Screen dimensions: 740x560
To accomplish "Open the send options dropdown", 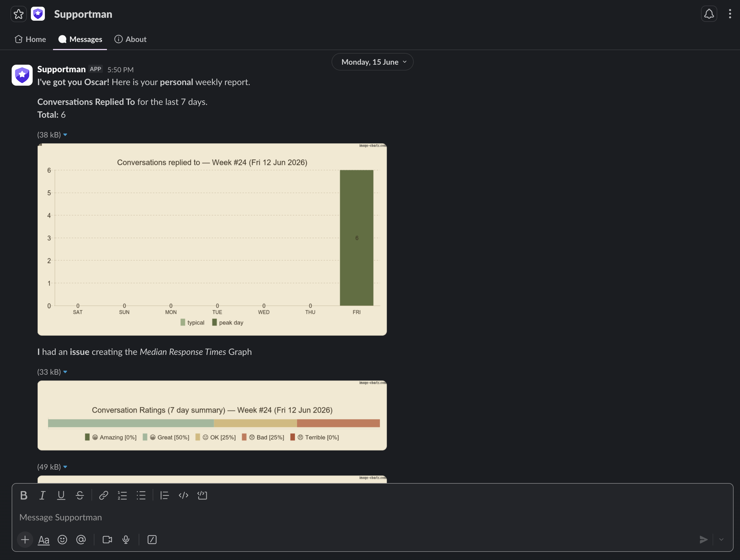I will (x=721, y=540).
